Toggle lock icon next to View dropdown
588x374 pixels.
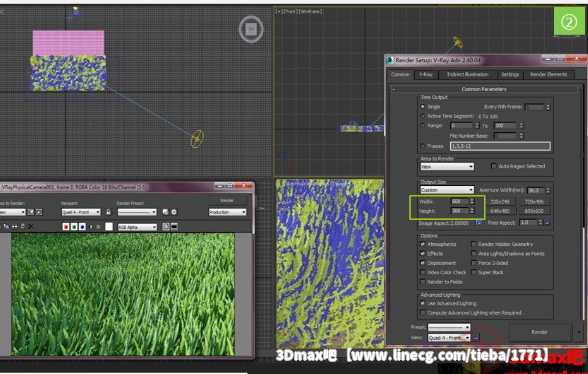tap(476, 338)
